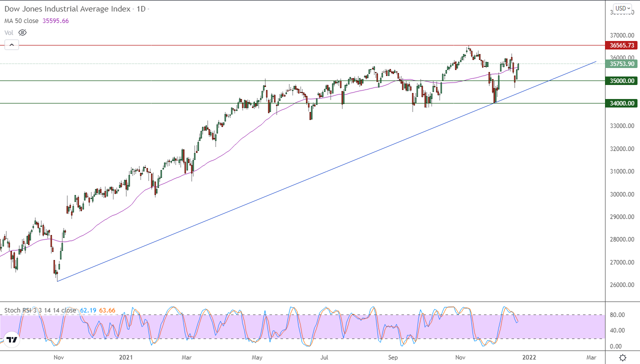Select the Vol indicator label

point(9,32)
